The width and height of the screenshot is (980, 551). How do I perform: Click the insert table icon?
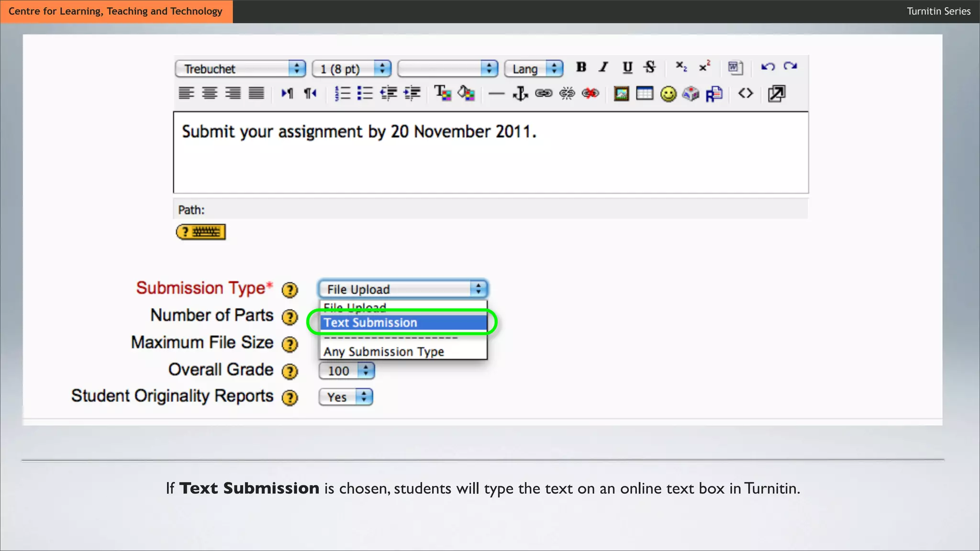pyautogui.click(x=645, y=93)
